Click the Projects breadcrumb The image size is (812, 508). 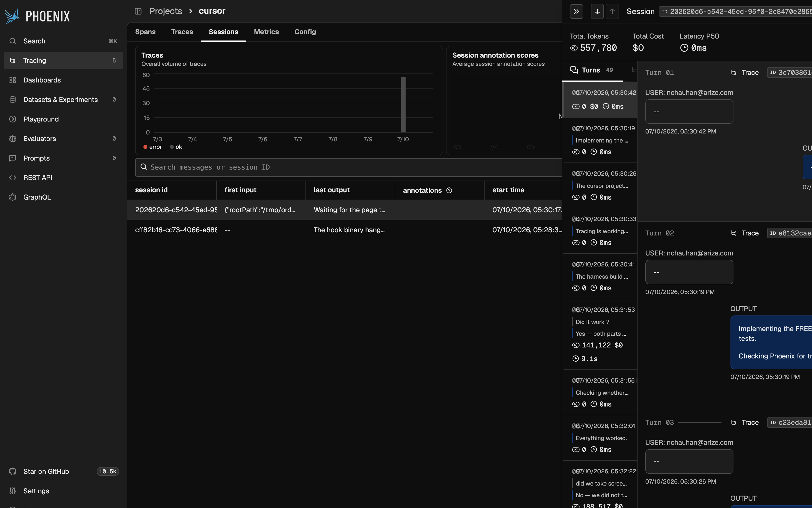166,11
